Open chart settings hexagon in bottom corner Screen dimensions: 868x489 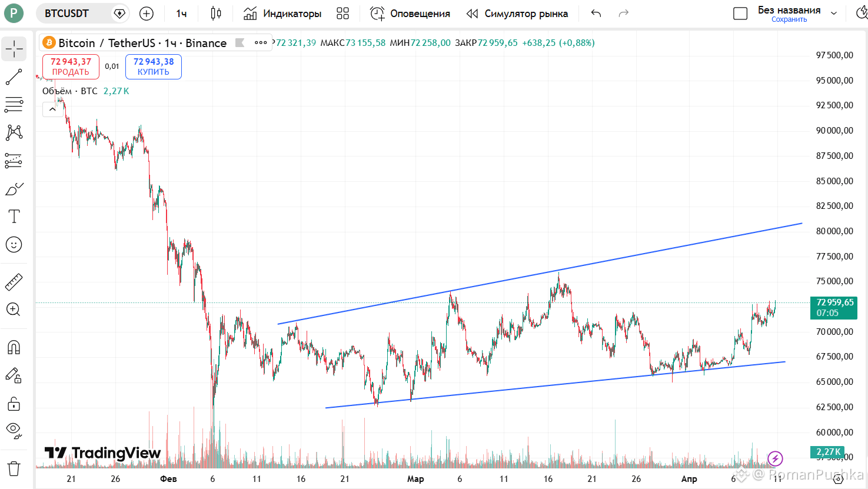tap(838, 479)
